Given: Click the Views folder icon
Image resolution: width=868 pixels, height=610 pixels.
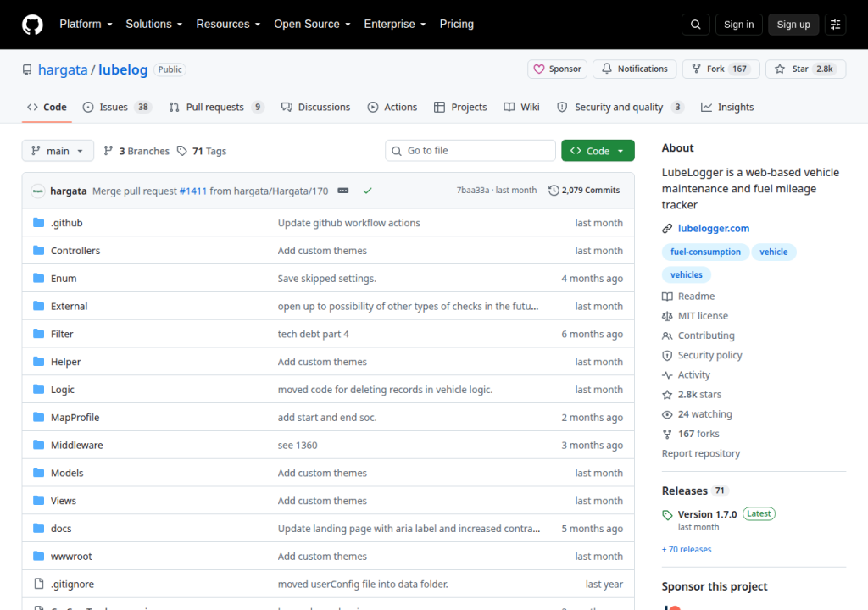Looking at the screenshot, I should [x=38, y=501].
